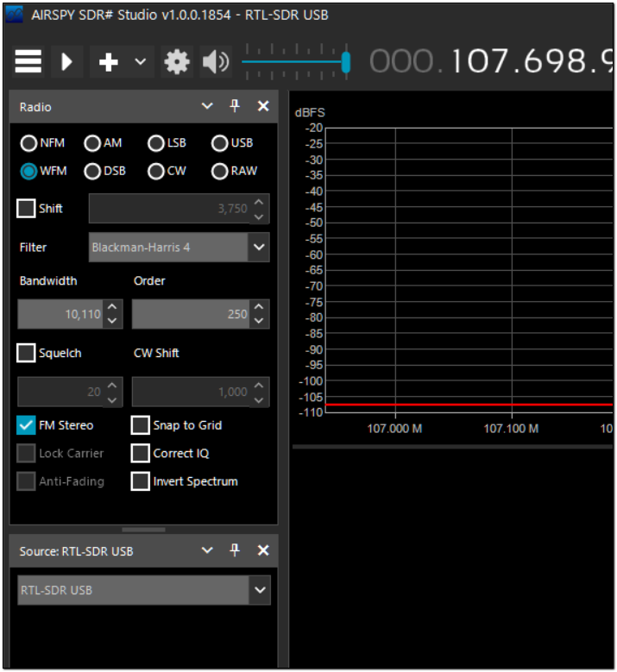Decrease Squelch level with down arrow
617x672 pixels.
(112, 400)
